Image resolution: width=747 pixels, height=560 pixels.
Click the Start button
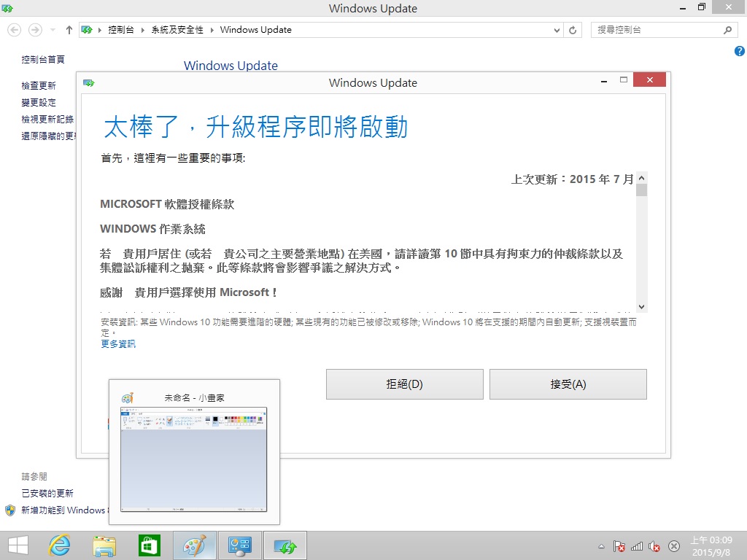pyautogui.click(x=18, y=545)
